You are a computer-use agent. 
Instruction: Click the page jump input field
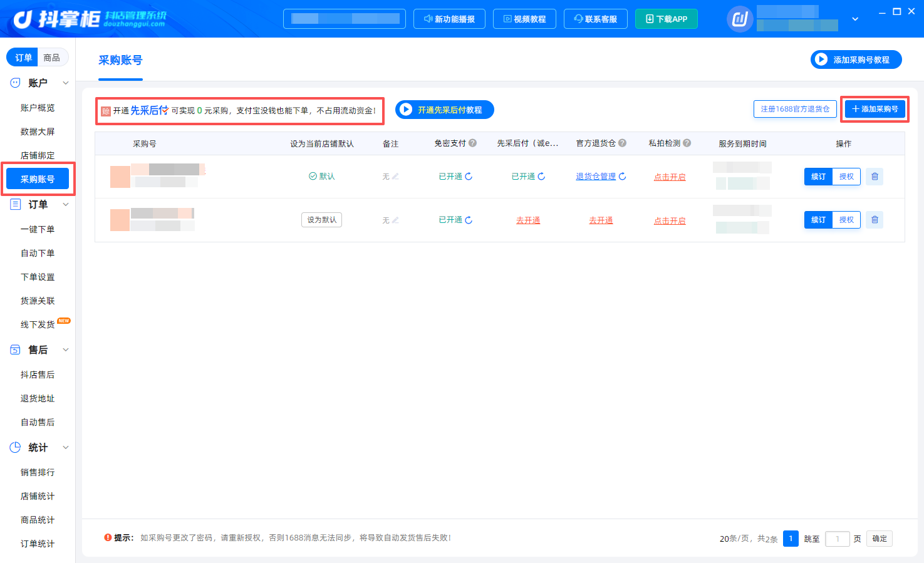coord(838,539)
